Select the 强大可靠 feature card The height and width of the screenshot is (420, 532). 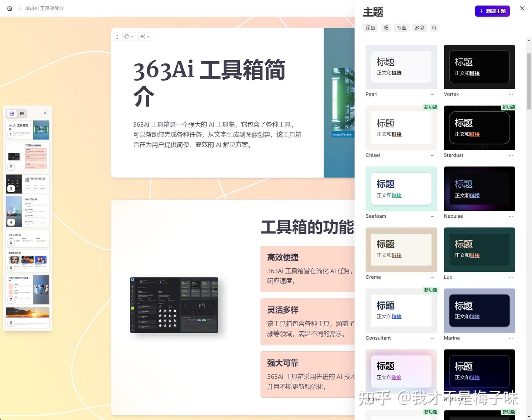coord(308,375)
